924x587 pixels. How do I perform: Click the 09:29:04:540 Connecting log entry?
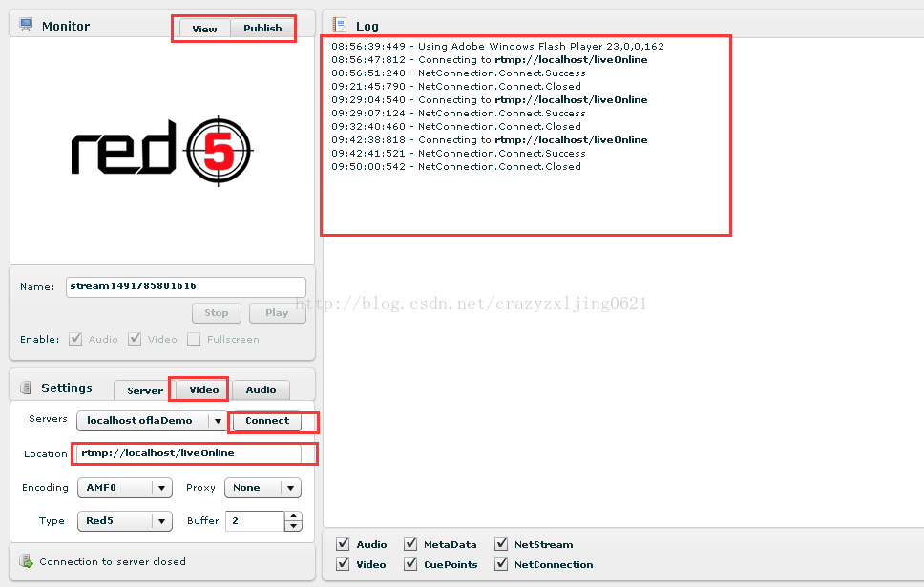click(x=489, y=99)
